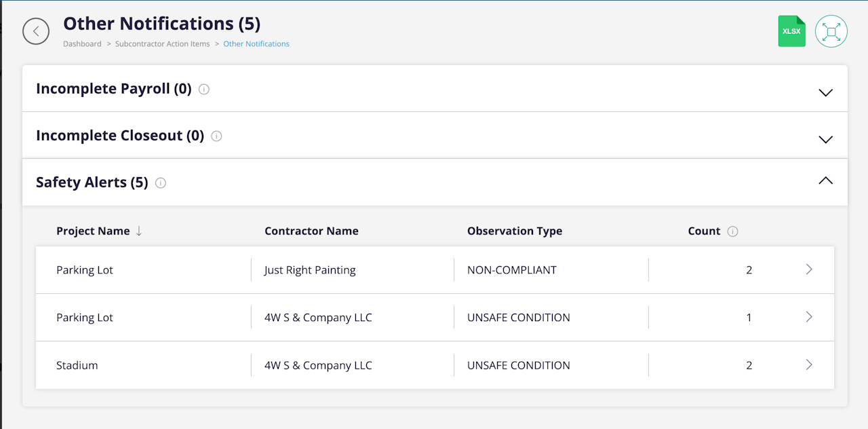Collapse the Safety Alerts section
The height and width of the screenshot is (429, 868).
[825, 181]
